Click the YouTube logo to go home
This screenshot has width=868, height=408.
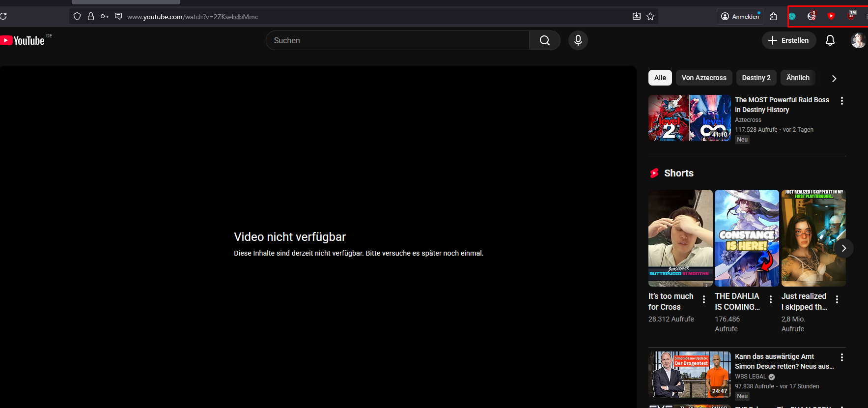pyautogui.click(x=22, y=40)
